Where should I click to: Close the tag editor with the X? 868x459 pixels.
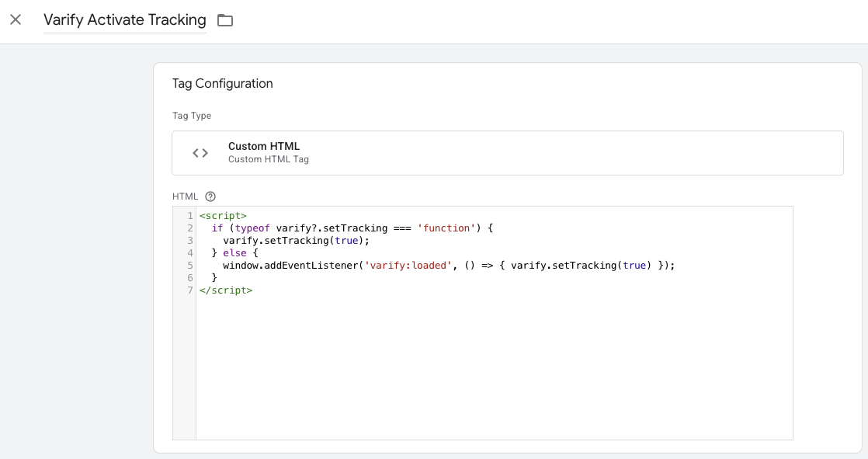tap(16, 20)
